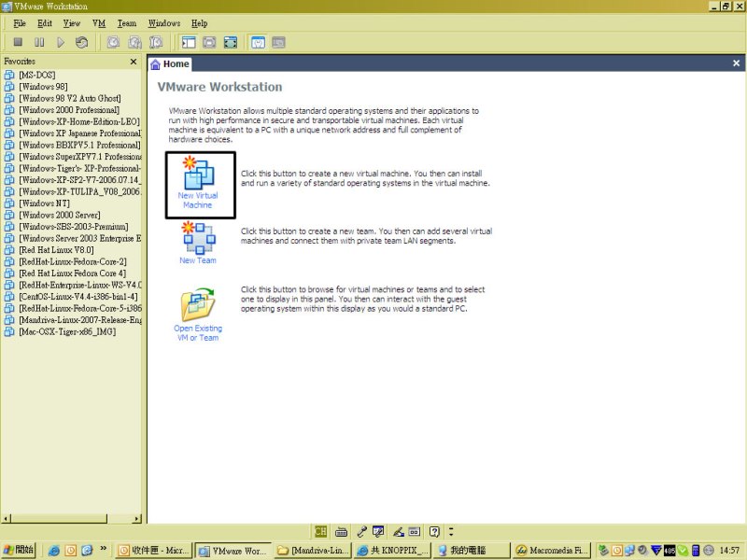
Task: Expand the quick launch chevron
Action: [x=103, y=549]
